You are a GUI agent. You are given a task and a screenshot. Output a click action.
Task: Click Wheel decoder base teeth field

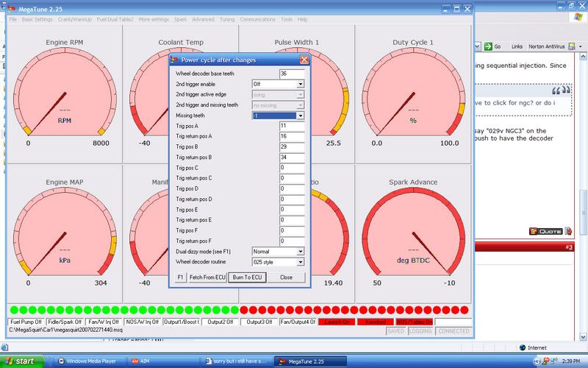click(292, 74)
